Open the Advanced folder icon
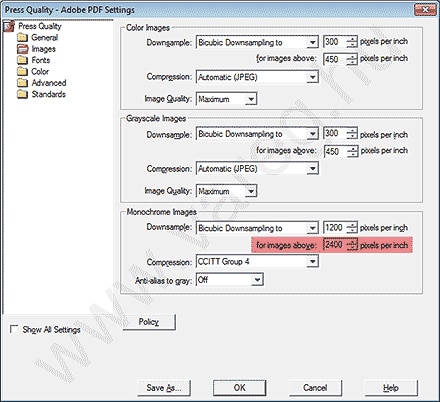 (x=22, y=83)
